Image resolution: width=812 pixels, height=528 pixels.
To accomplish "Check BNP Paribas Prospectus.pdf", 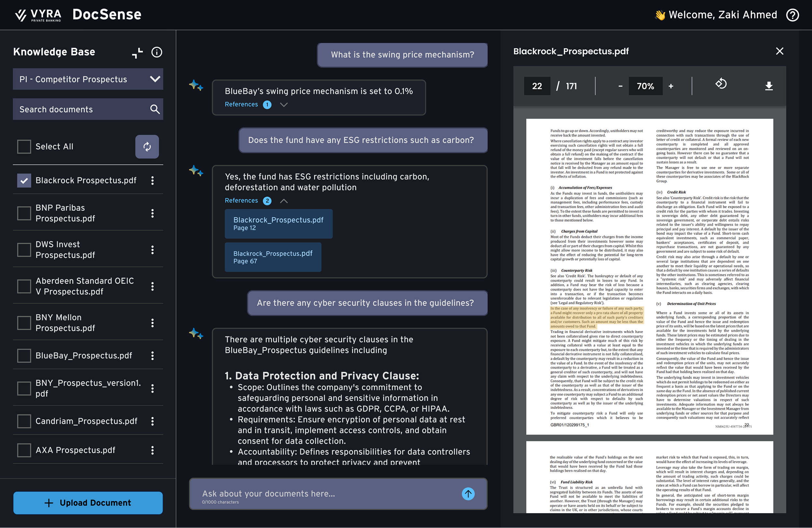I will tap(24, 213).
